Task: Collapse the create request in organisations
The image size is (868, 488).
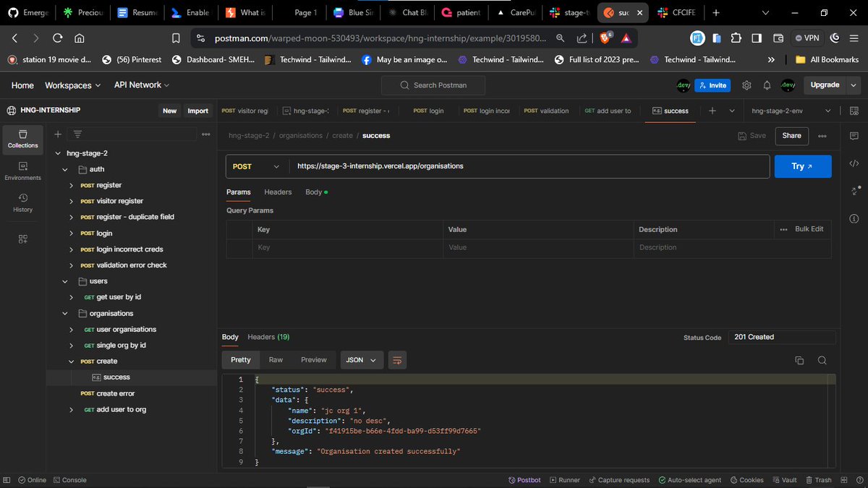Action: 72,361
